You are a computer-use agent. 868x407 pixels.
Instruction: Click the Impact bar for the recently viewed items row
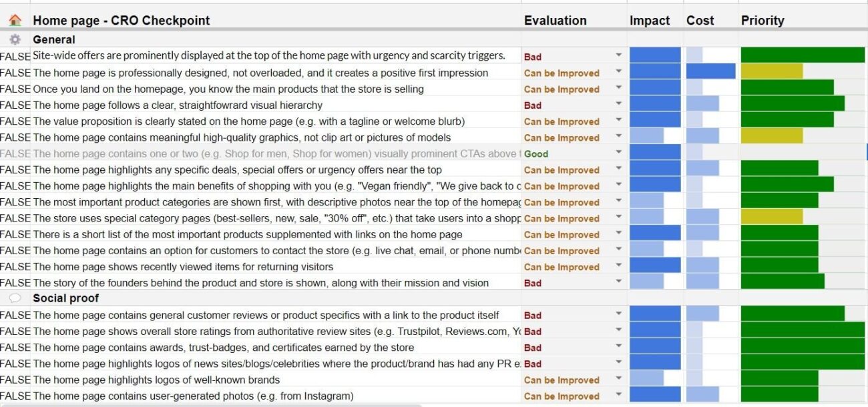[655, 266]
